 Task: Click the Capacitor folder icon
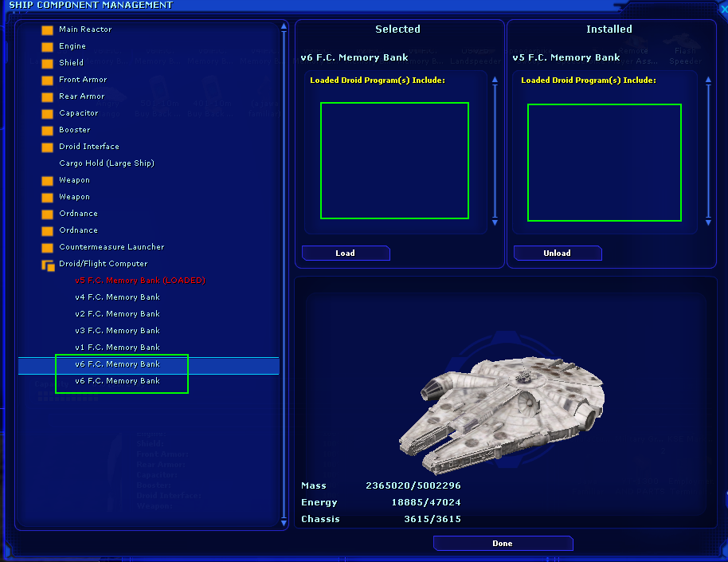click(x=47, y=114)
